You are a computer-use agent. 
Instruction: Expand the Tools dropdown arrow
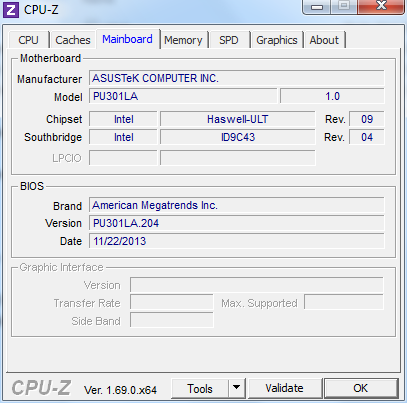(237, 388)
